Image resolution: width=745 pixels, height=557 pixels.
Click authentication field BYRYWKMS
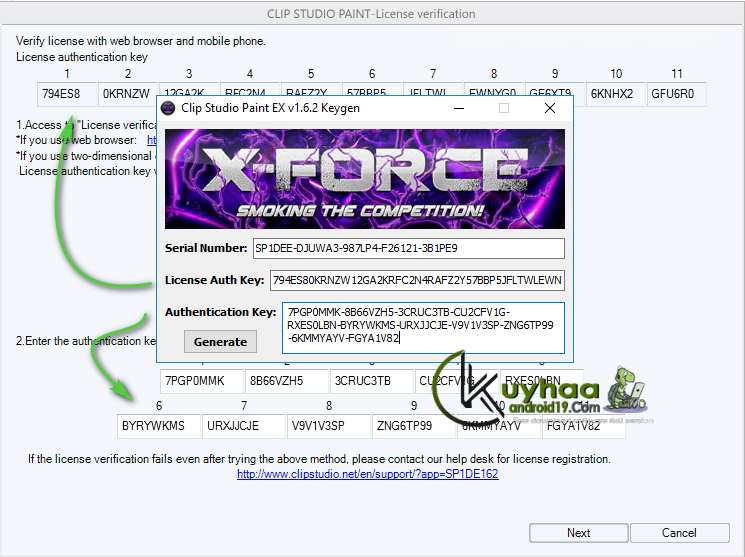(x=159, y=426)
